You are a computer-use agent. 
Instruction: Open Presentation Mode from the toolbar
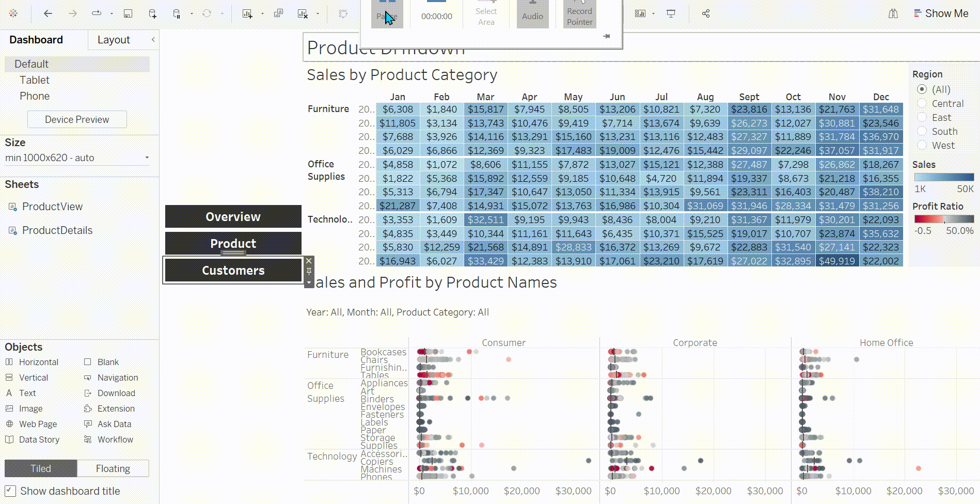(x=671, y=14)
